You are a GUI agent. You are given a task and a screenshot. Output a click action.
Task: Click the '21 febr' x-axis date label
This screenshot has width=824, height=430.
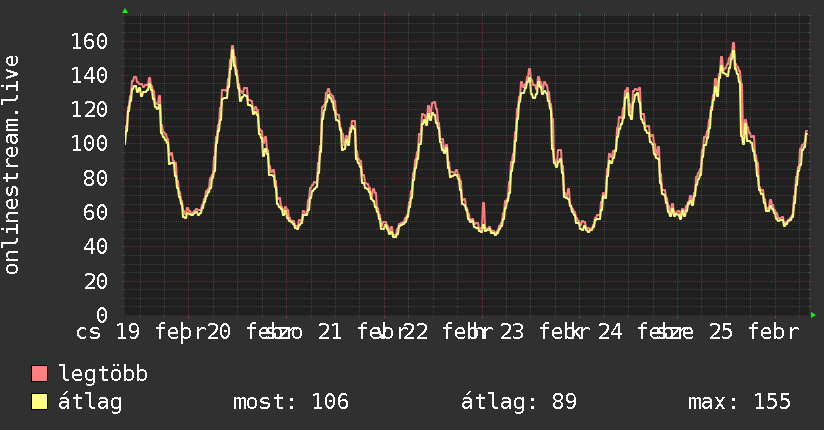363,332
